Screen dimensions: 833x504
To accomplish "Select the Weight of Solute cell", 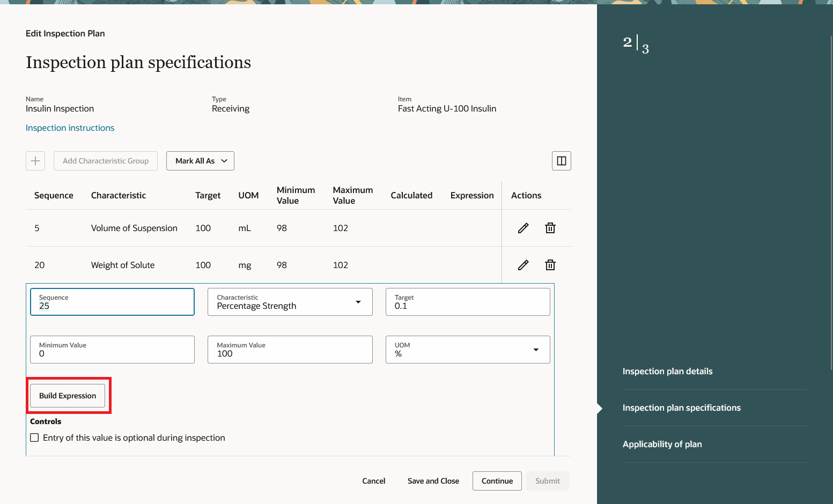I will (123, 265).
